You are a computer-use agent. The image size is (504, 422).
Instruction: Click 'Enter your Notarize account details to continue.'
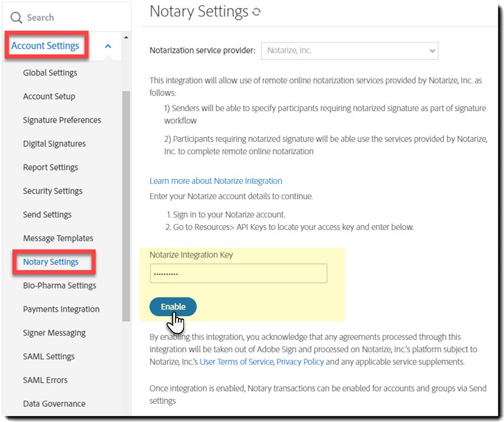231,196
